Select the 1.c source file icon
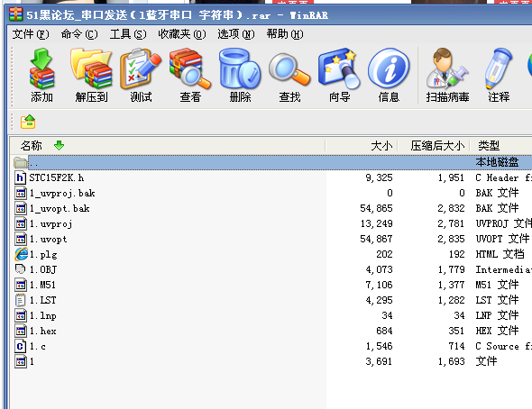The image size is (532, 409). 20,346
